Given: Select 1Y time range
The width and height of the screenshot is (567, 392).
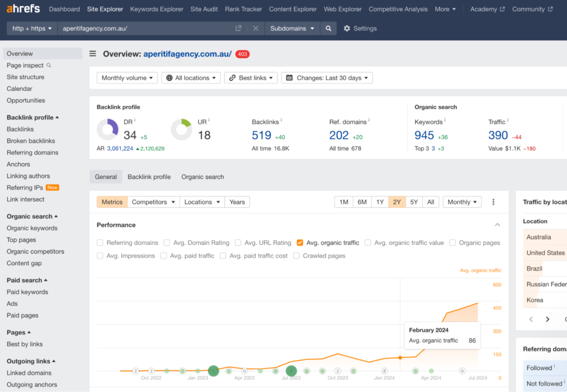Looking at the screenshot, I should point(380,202).
